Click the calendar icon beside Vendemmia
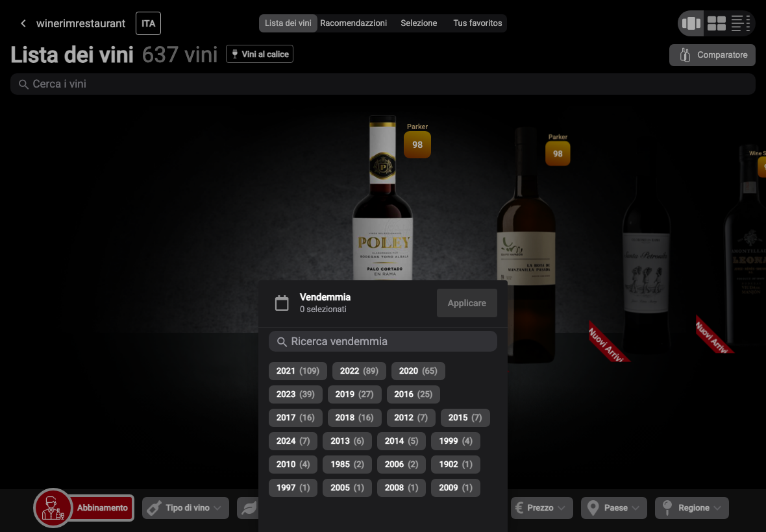The image size is (766, 532). point(282,303)
